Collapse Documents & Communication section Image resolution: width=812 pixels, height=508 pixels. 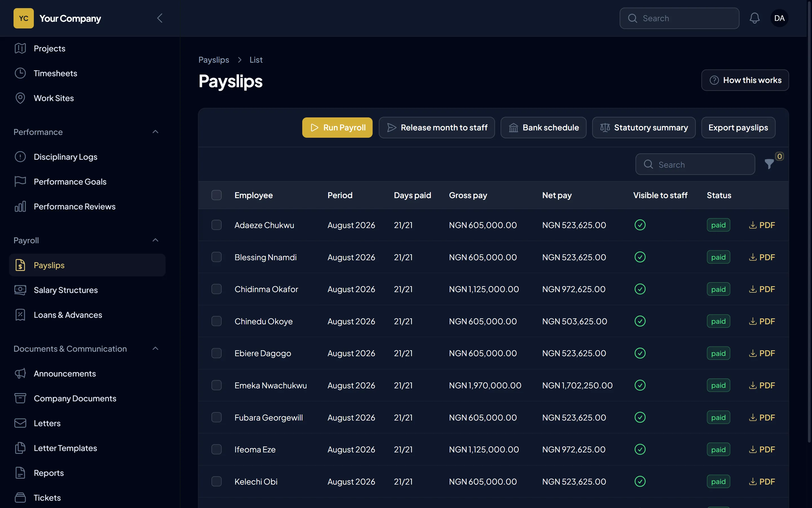(155, 349)
